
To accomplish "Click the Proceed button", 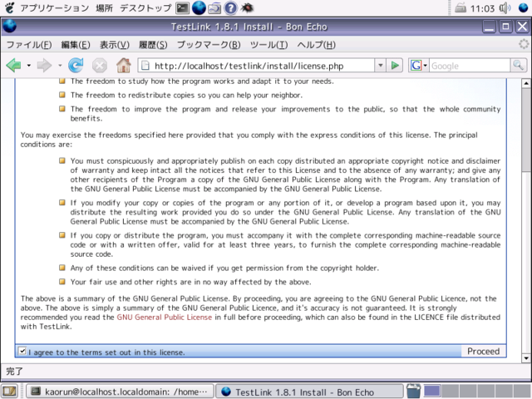I will pos(483,351).
